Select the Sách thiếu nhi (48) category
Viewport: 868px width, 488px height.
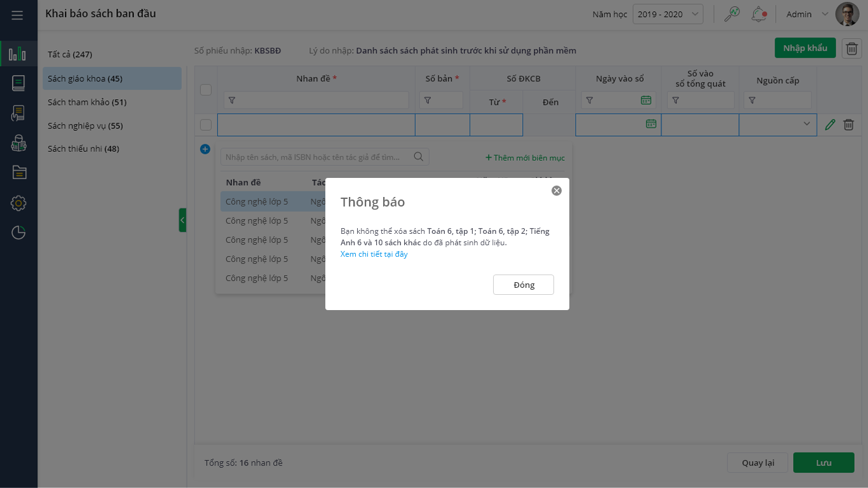click(83, 149)
